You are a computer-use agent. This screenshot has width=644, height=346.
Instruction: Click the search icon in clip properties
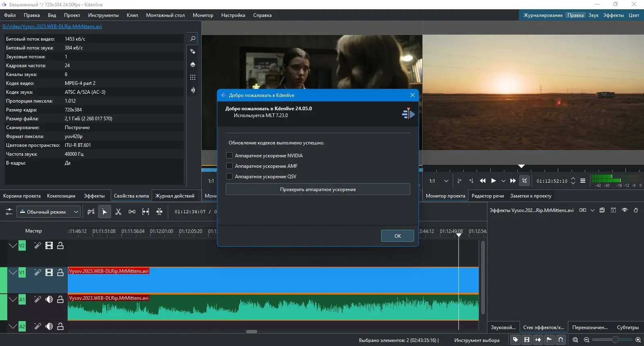[x=193, y=39]
